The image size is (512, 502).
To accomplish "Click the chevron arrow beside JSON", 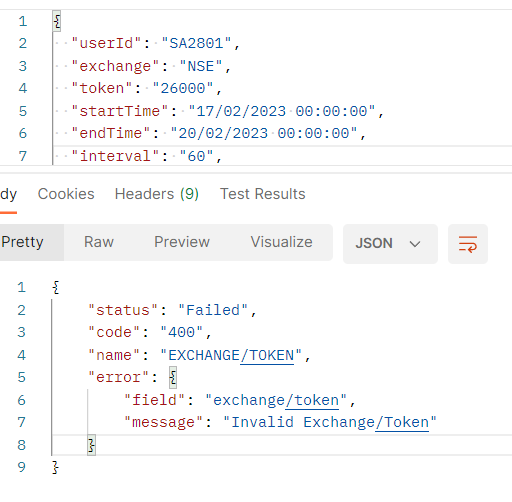I will pos(415,244).
